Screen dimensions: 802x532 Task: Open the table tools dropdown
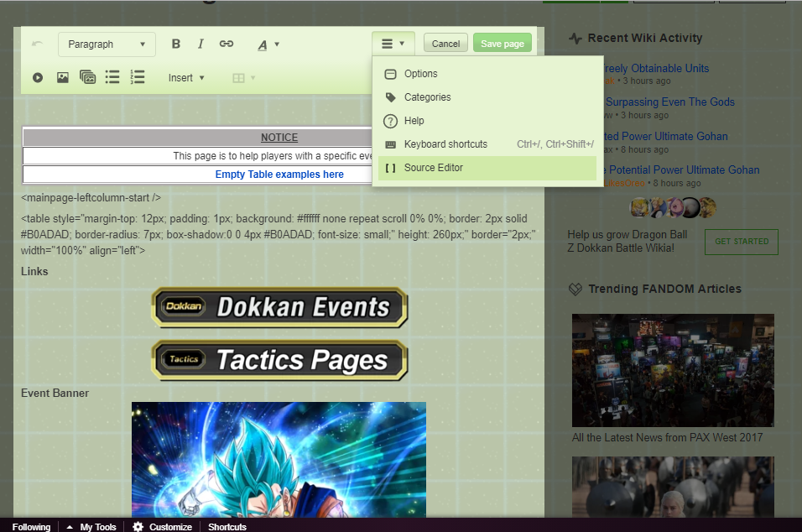click(244, 78)
